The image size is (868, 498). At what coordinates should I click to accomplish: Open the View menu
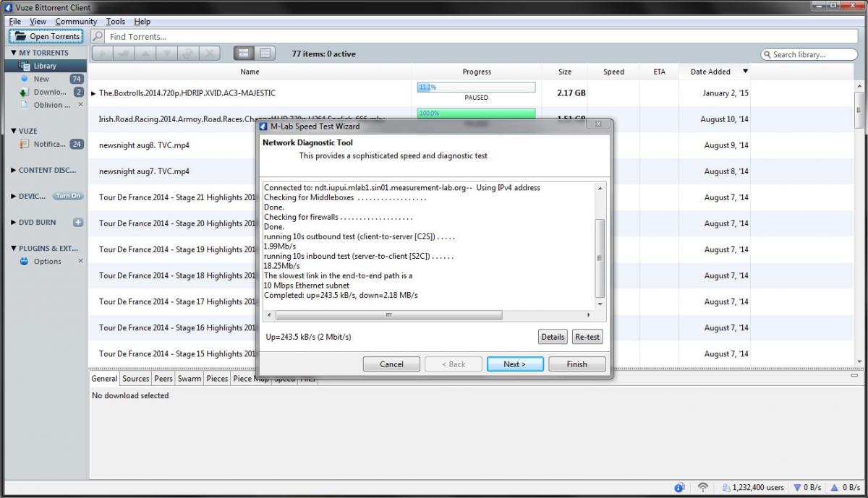click(38, 22)
